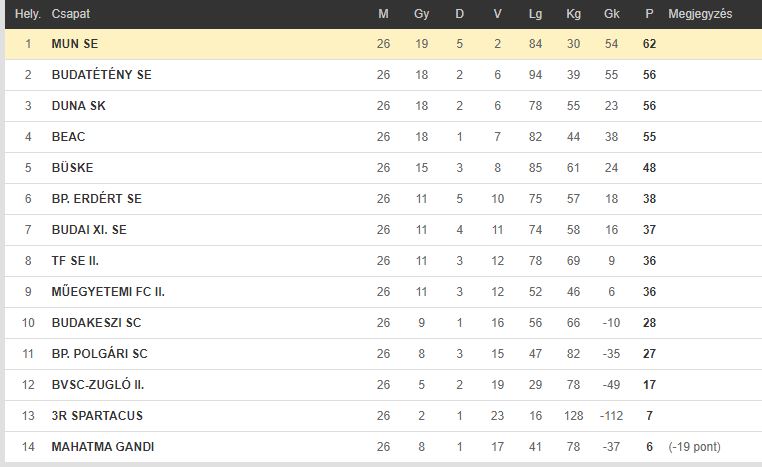Image resolution: width=762 pixels, height=467 pixels.
Task: Open the BUDATÉTÉNY SE team link
Action: (x=102, y=75)
